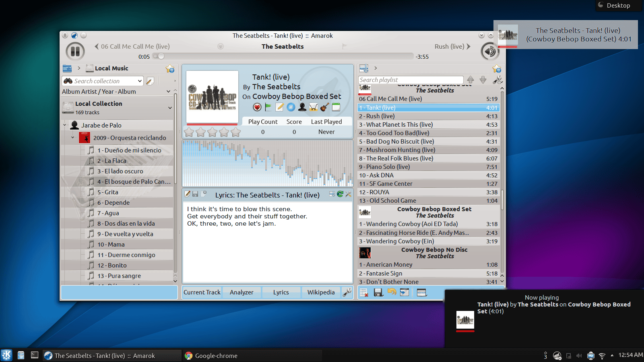644x362 pixels.
Task: Click the calendar icon in current track applet
Action: [x=336, y=107]
